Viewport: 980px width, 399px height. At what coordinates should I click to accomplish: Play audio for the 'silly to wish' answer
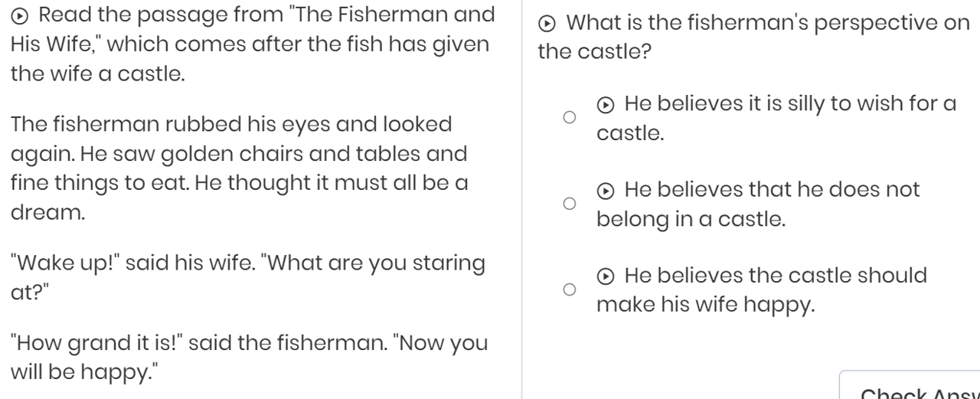click(607, 103)
